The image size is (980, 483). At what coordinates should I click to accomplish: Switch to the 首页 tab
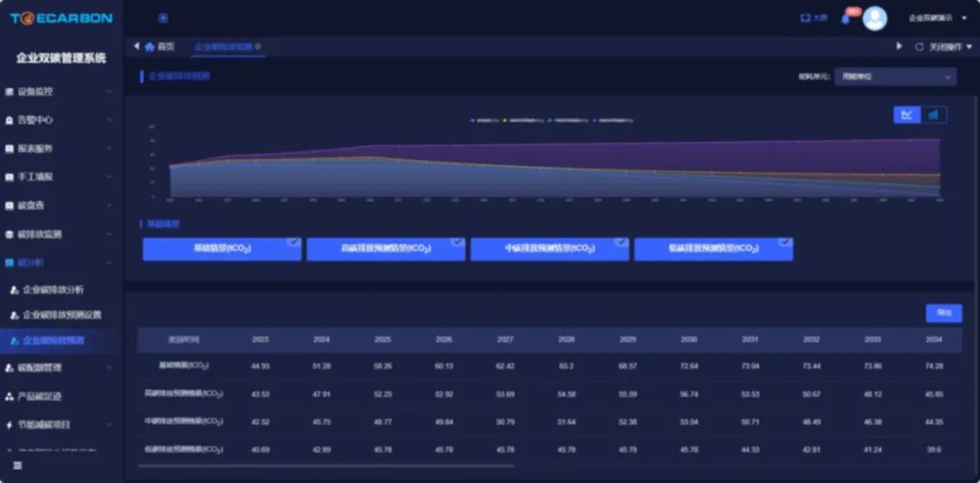point(165,46)
